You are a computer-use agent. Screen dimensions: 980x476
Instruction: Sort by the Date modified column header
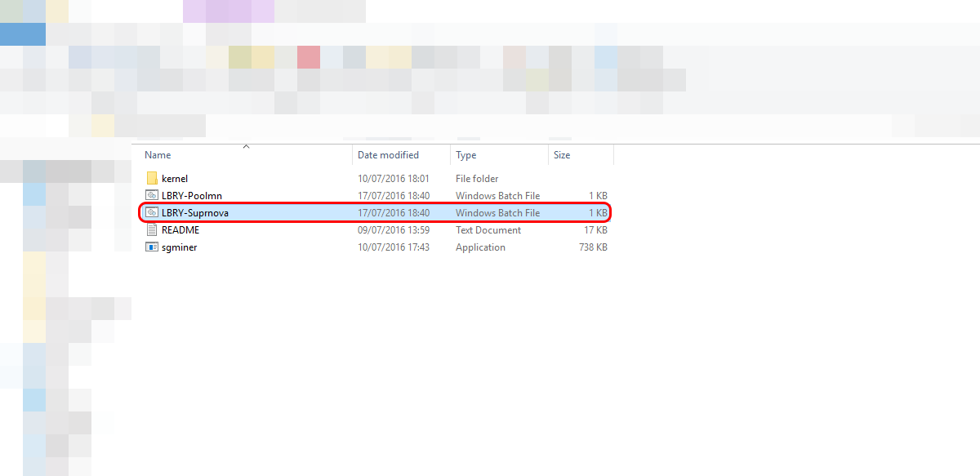point(388,155)
